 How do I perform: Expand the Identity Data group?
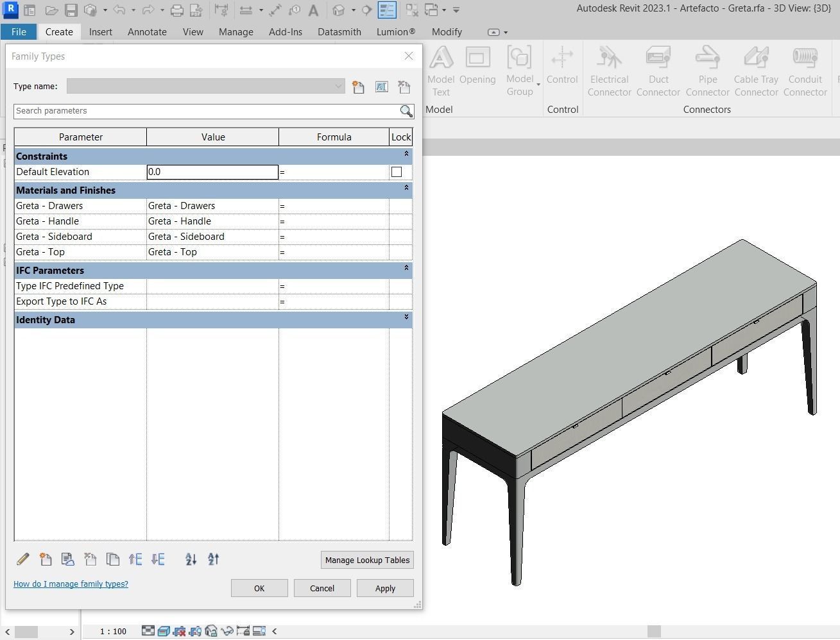click(x=406, y=317)
